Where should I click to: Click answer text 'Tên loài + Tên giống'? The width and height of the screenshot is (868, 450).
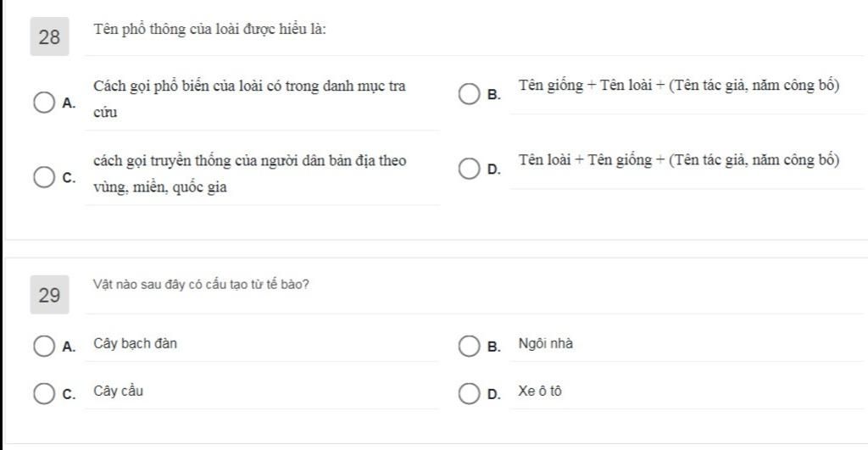click(585, 160)
